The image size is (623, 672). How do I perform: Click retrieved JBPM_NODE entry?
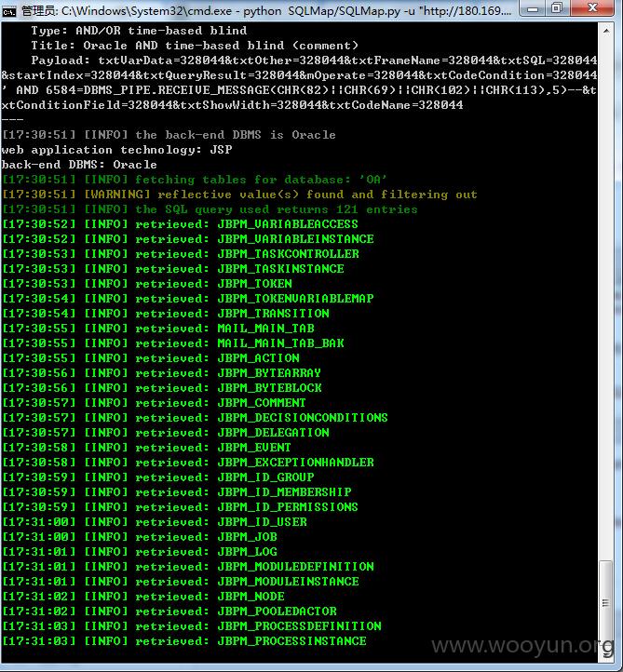143,597
